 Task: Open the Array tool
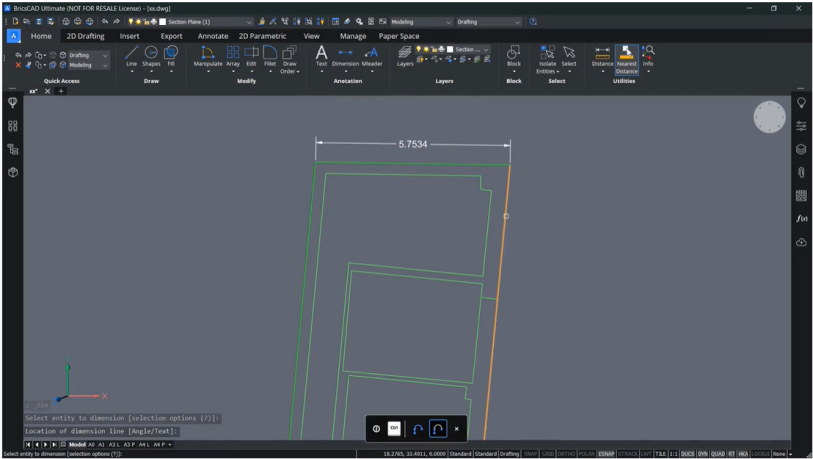[233, 56]
